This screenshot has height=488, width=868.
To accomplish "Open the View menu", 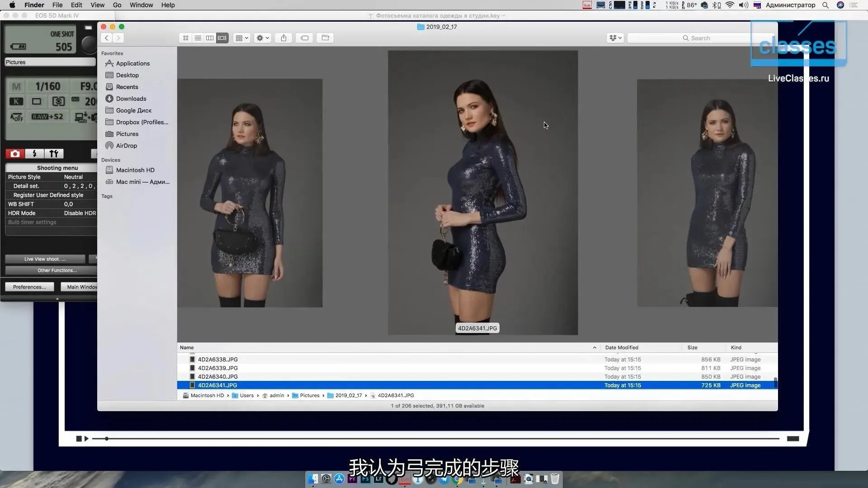I will pyautogui.click(x=97, y=5).
